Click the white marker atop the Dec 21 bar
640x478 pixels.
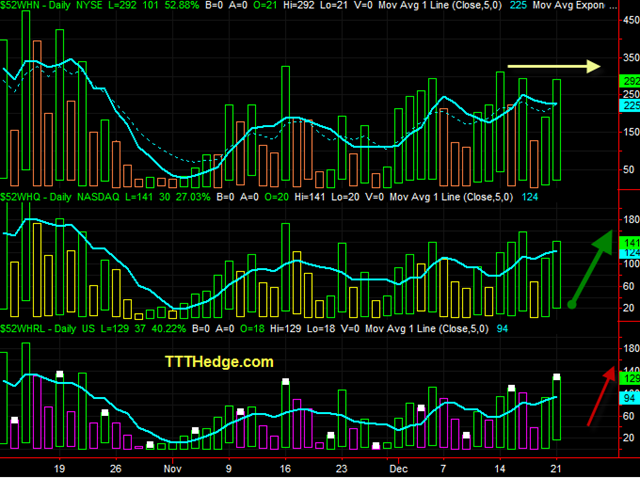(556, 376)
